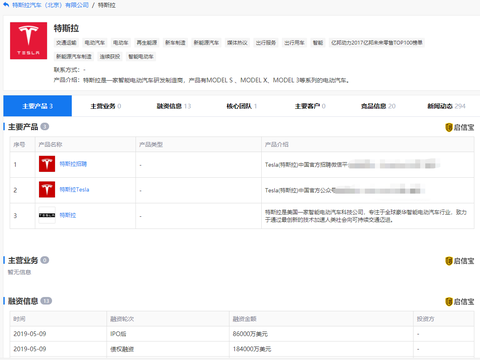Image resolution: width=480 pixels, height=360 pixels.
Task: Switch to 融资信息 tab
Action: (174, 106)
